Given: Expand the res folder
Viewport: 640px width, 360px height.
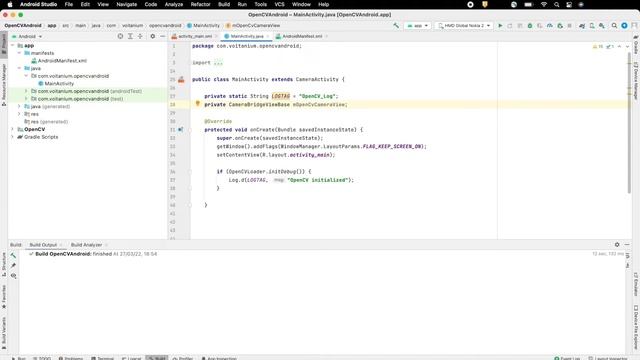Looking at the screenshot, I should tap(19, 114).
